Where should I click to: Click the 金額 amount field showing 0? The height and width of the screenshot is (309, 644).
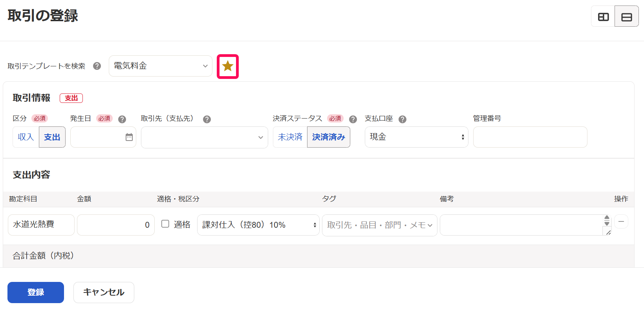click(116, 225)
